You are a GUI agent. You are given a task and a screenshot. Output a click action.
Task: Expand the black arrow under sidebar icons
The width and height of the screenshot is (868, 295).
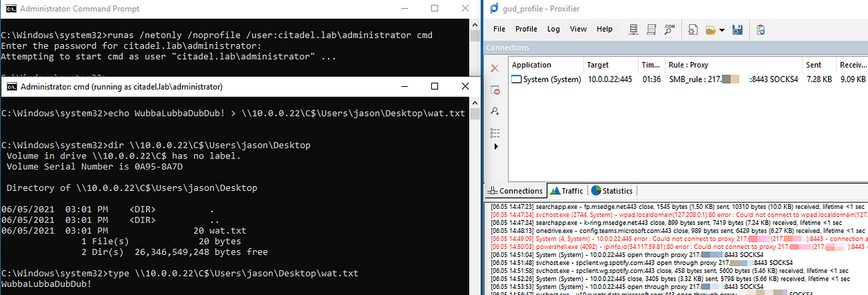tap(495, 147)
